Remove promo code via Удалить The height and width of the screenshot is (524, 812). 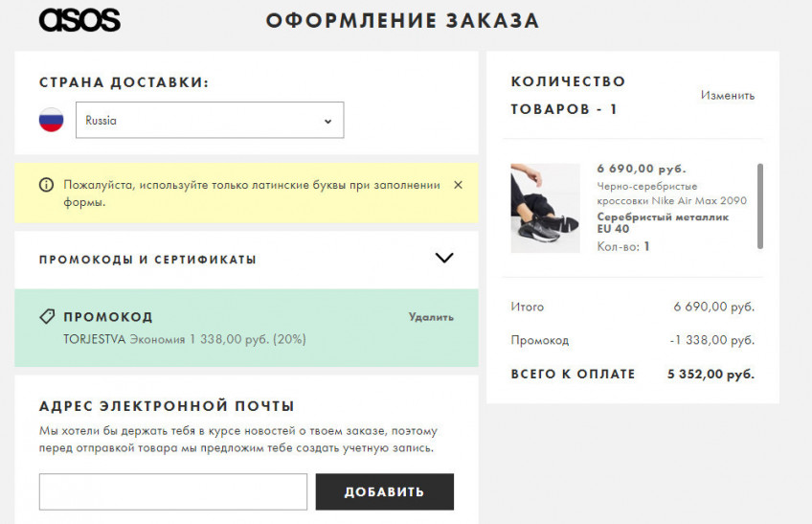(431, 317)
